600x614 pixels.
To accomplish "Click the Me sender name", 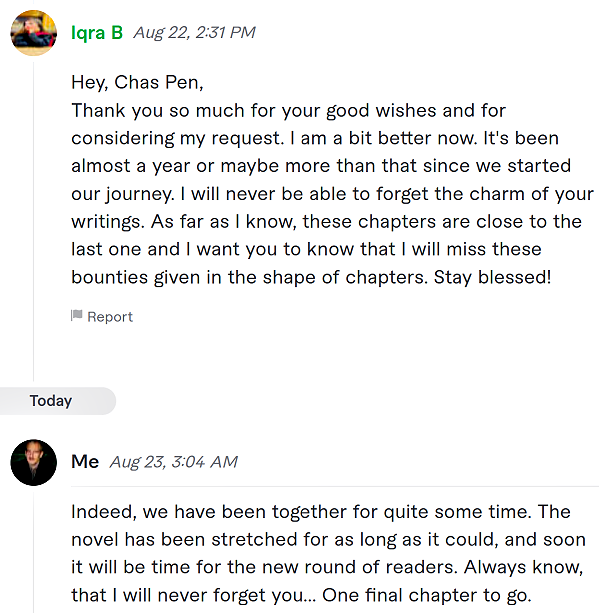I will tap(85, 462).
